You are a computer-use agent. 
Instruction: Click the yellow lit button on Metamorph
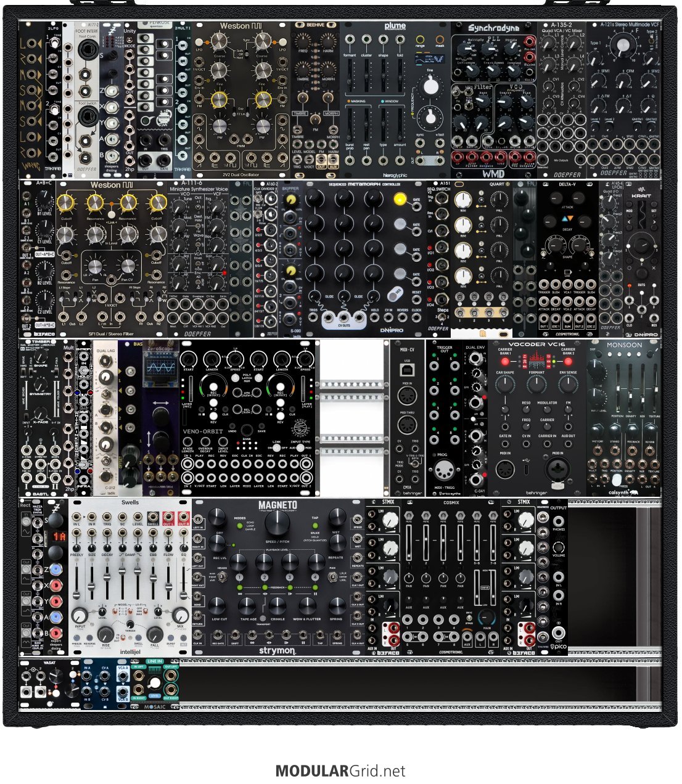[x=400, y=198]
